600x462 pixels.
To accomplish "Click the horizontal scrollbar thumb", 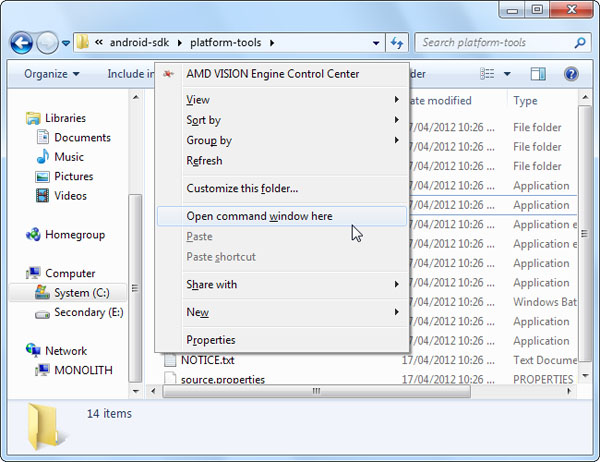I will pos(316,391).
